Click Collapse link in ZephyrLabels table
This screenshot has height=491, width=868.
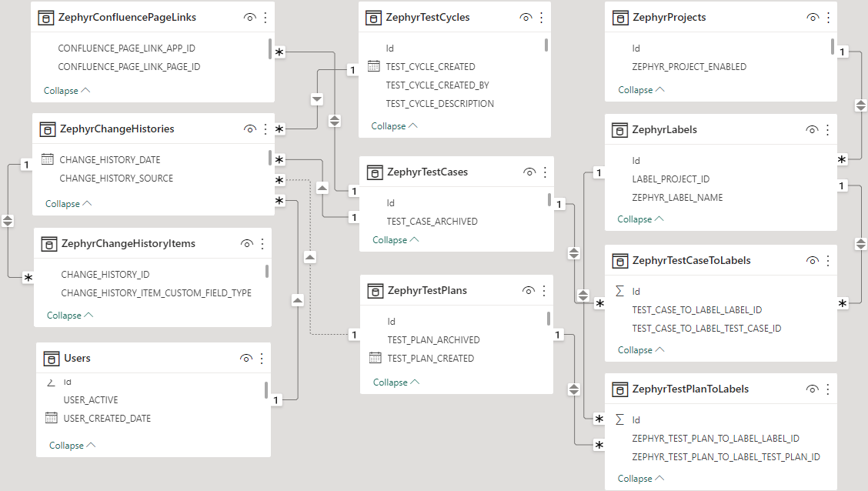[640, 219]
